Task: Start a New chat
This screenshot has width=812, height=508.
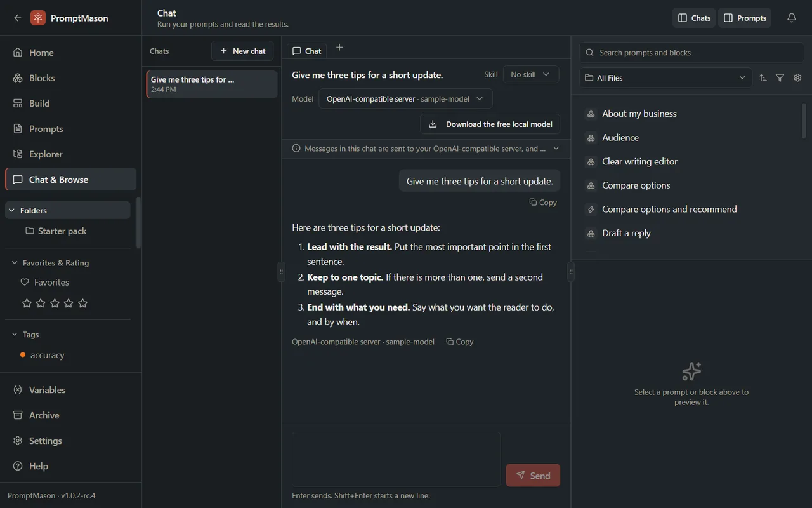Action: pyautogui.click(x=242, y=51)
